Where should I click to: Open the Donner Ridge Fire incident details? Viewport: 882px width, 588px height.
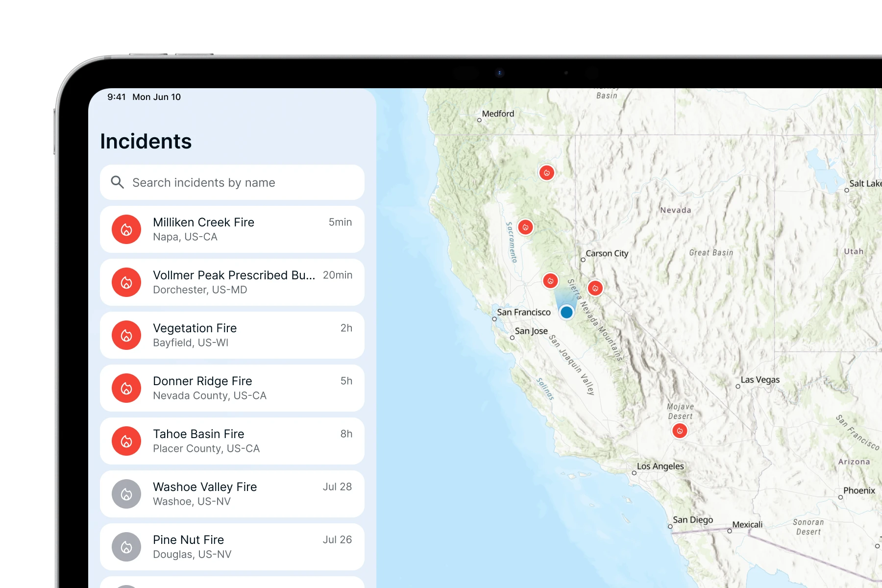pos(232,388)
